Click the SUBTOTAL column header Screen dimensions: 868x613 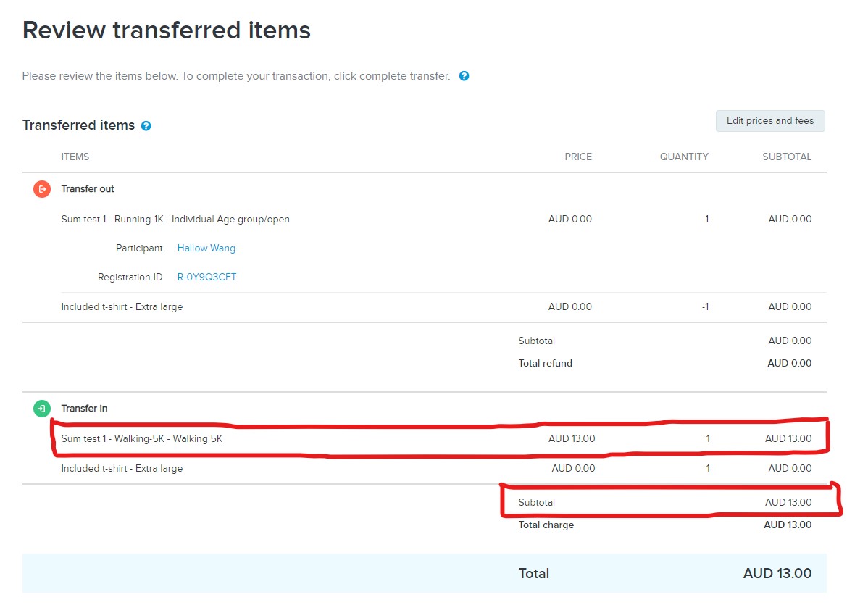pos(787,157)
